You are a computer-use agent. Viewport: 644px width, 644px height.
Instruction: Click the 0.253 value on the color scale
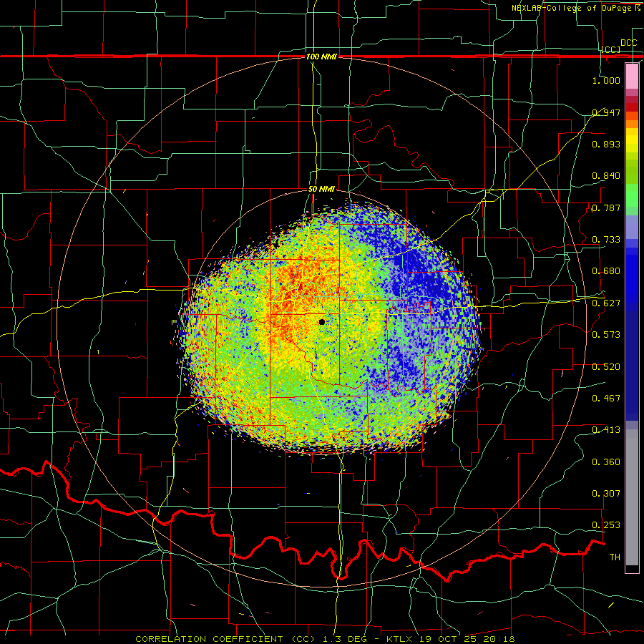(606, 525)
